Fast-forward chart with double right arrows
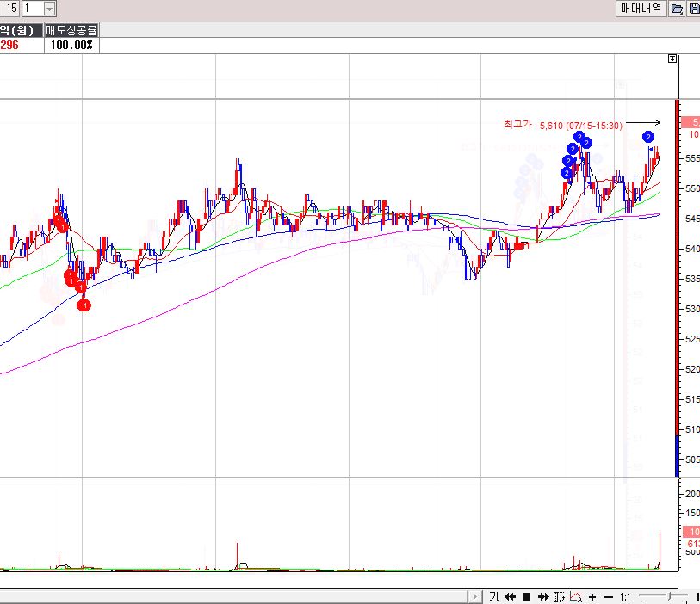The height and width of the screenshot is (604, 700). tap(543, 596)
